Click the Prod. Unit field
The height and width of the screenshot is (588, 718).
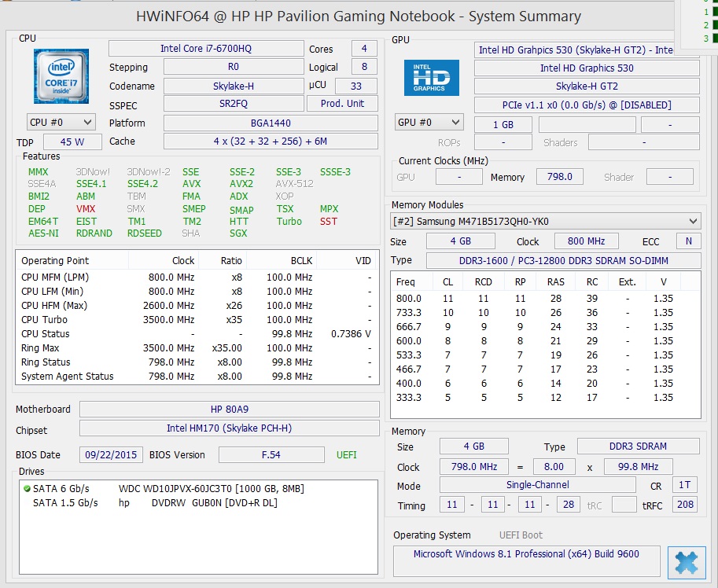click(342, 104)
